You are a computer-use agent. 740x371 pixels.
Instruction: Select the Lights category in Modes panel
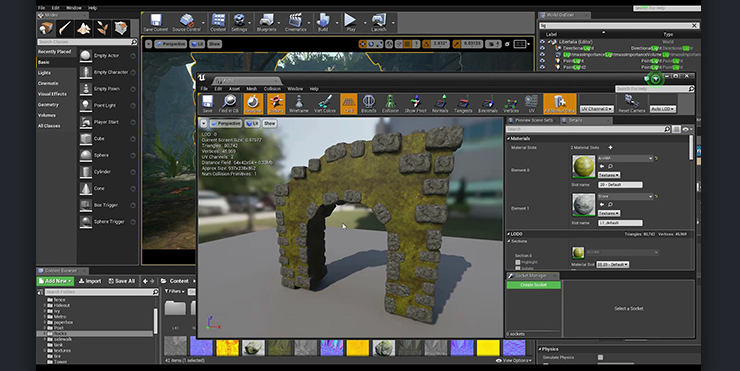(x=44, y=73)
